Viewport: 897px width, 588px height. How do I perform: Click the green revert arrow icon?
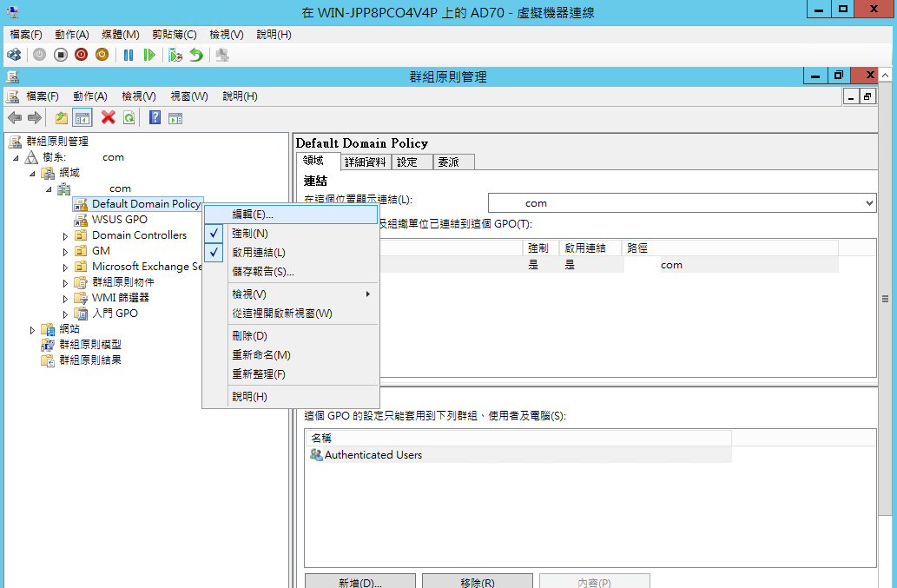196,55
